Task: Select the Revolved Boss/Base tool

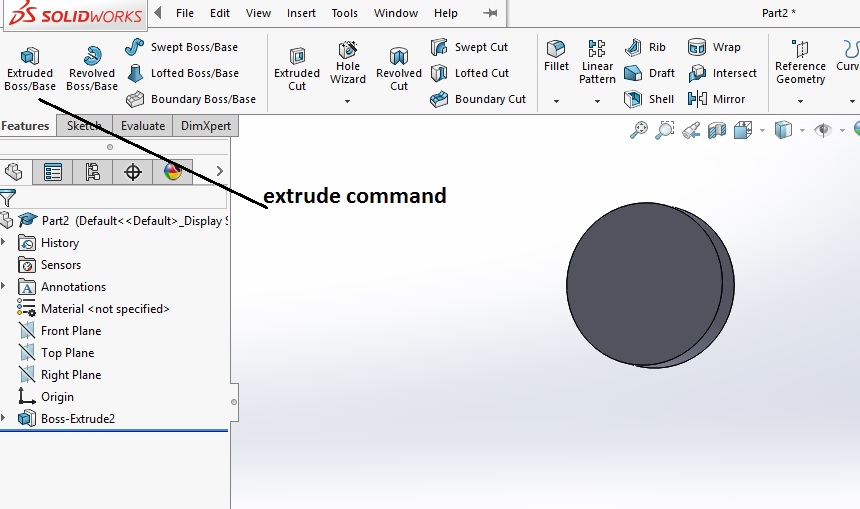Action: 92,69
